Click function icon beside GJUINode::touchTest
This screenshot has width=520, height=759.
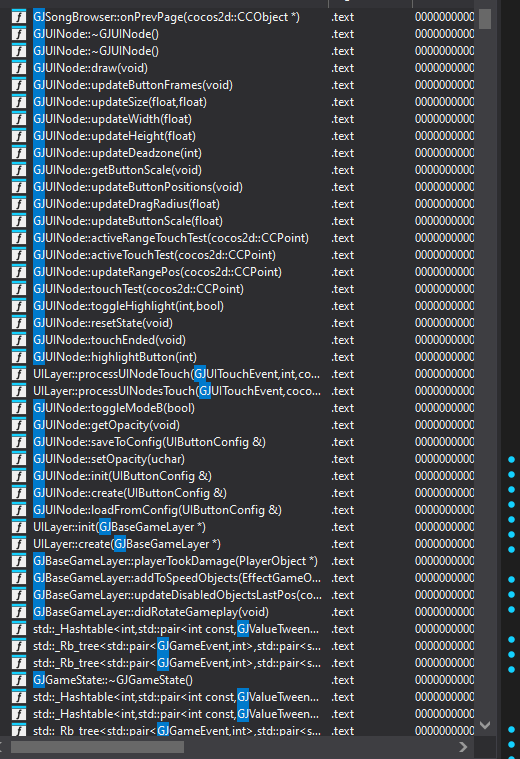coord(18,289)
